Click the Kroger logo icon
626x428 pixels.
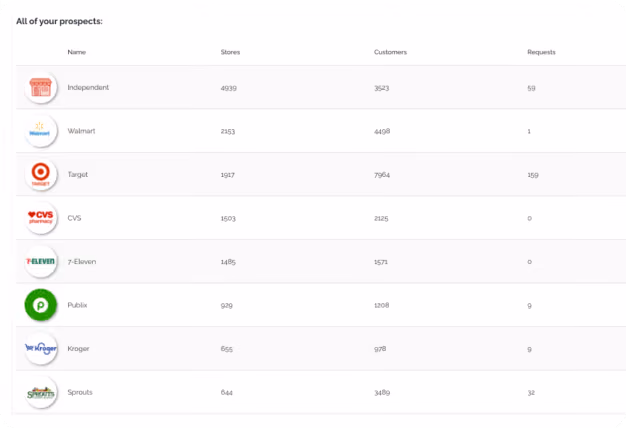tap(41, 348)
